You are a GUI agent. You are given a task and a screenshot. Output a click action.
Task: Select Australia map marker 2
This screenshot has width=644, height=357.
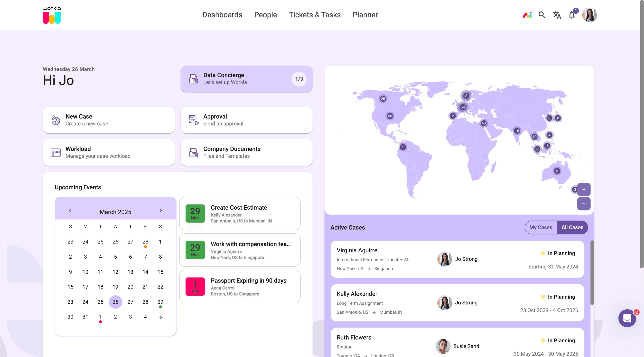coord(557,171)
